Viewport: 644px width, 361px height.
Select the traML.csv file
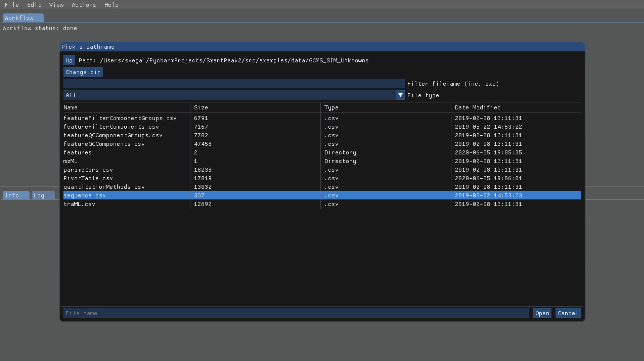click(x=79, y=204)
